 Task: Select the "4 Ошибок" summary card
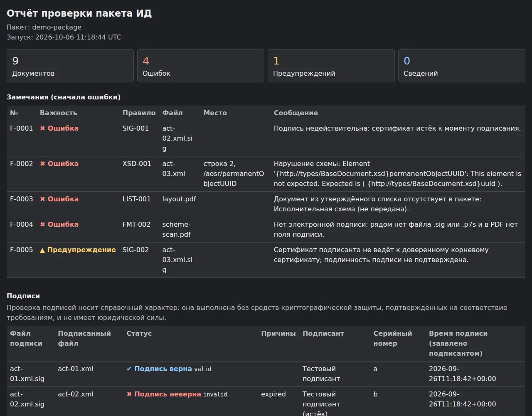click(201, 66)
